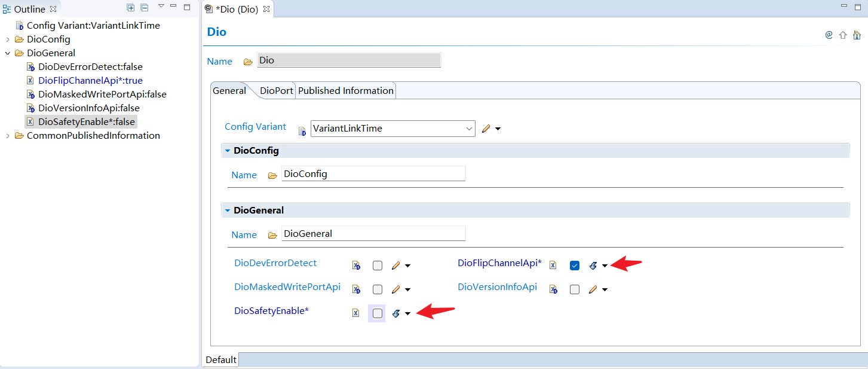
Task: Open the dropdown arrow in DioSafetyEnable* row
Action: click(x=408, y=314)
